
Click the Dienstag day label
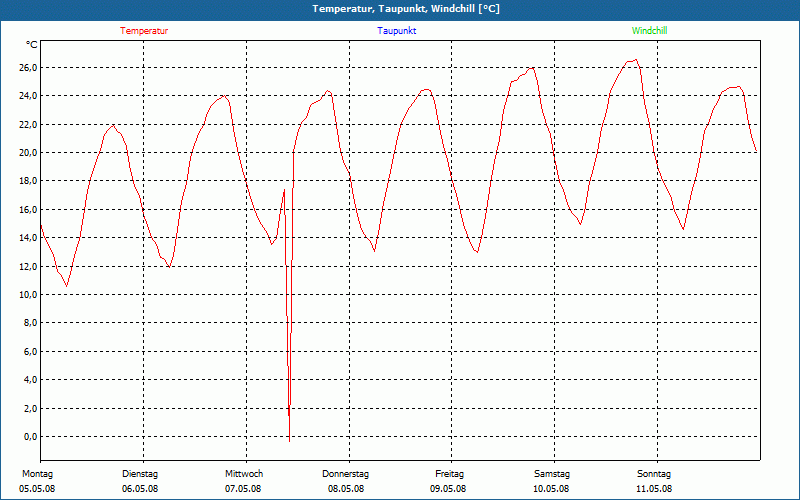coord(140,474)
